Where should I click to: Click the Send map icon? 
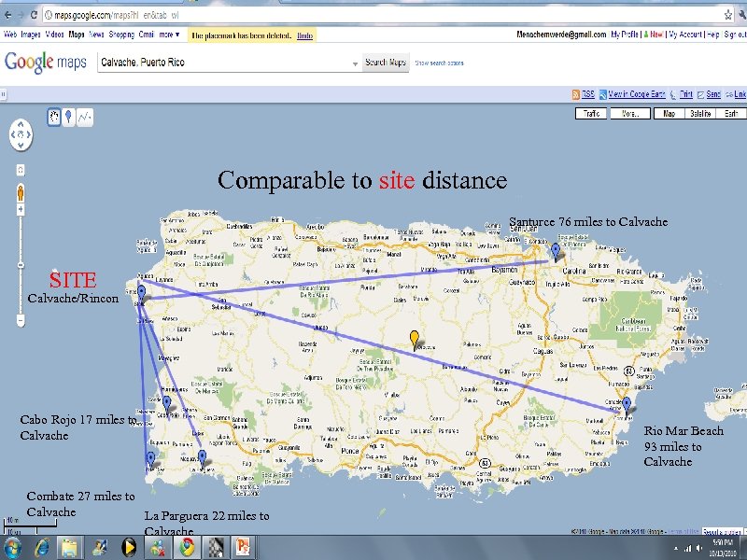tap(712, 94)
